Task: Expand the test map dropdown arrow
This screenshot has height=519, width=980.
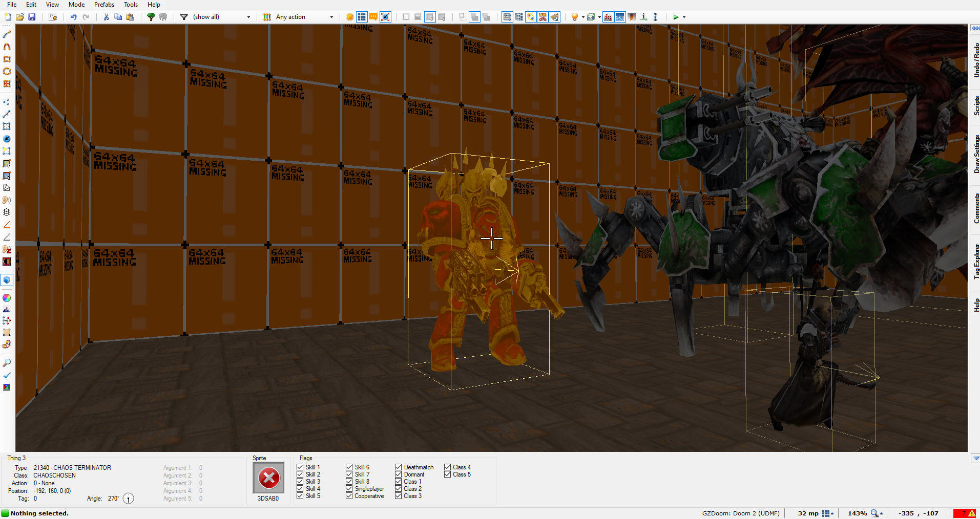Action: pos(684,17)
